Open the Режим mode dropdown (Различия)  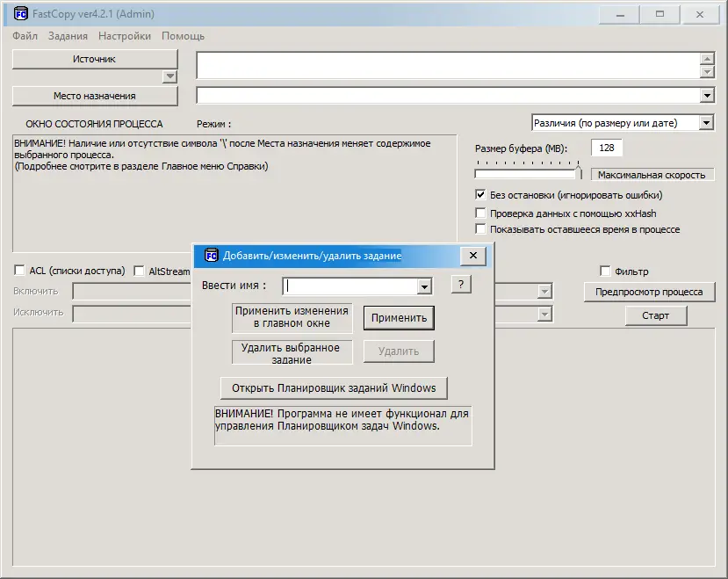[x=706, y=123]
